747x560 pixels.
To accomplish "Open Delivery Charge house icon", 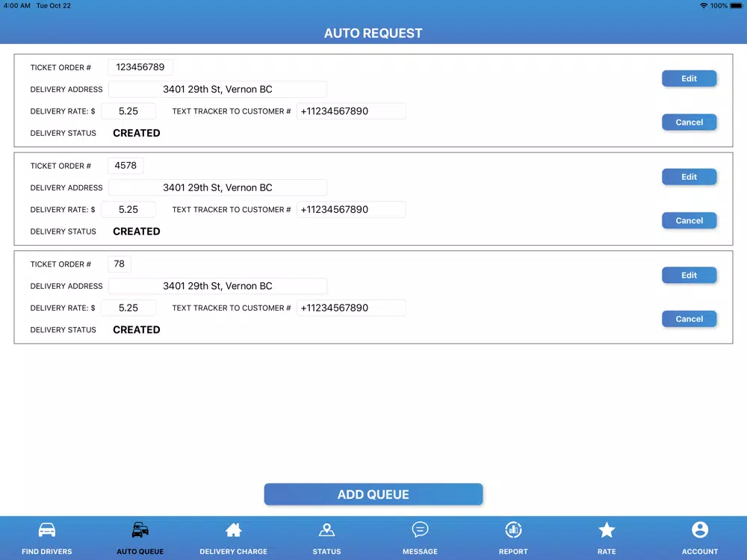I will tap(233, 529).
